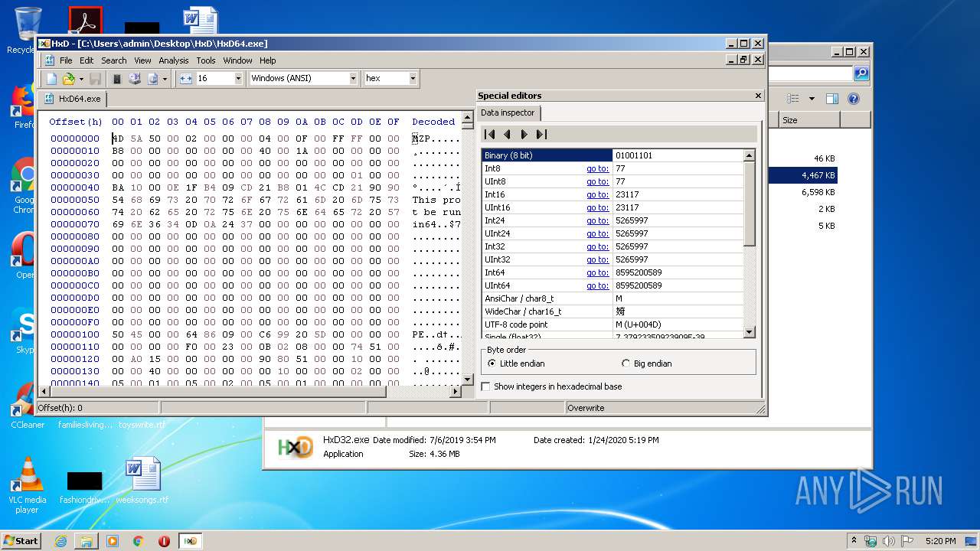Select the Binary (8 bit) row
980x551 pixels.
coord(612,155)
